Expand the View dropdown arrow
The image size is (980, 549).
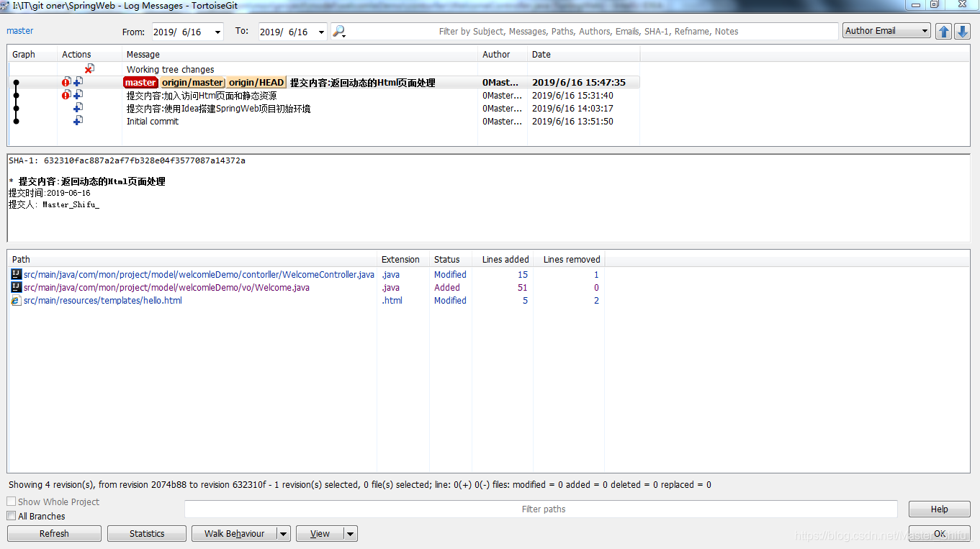tap(351, 534)
